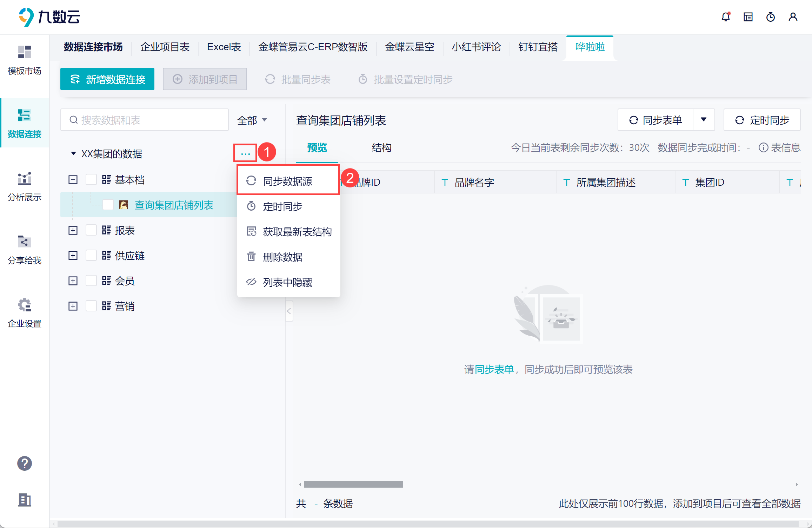812x528 pixels.
Task: Click the horizontal table scrollbar thumb
Action: pyautogui.click(x=353, y=484)
